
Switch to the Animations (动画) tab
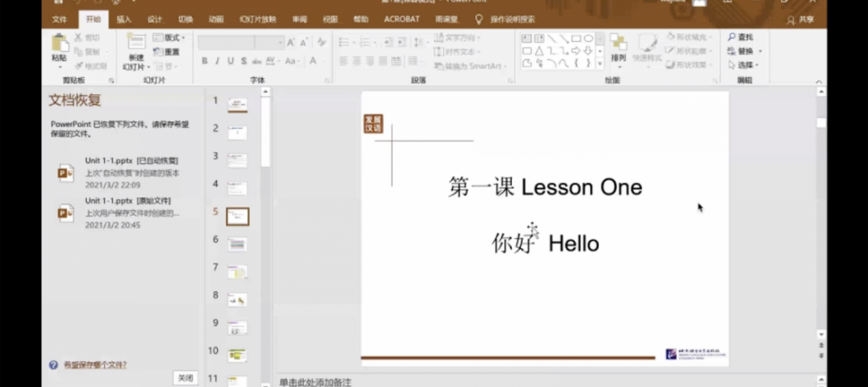216,20
